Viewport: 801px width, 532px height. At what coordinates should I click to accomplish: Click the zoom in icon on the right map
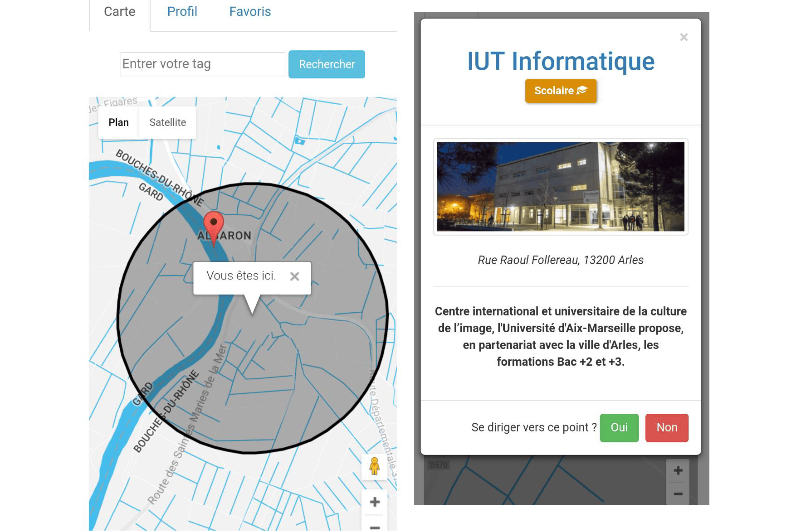(678, 470)
